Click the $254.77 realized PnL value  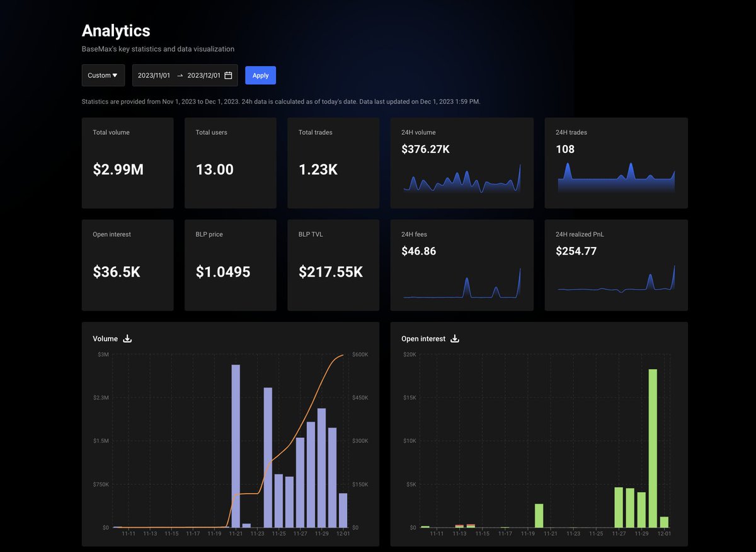point(576,251)
